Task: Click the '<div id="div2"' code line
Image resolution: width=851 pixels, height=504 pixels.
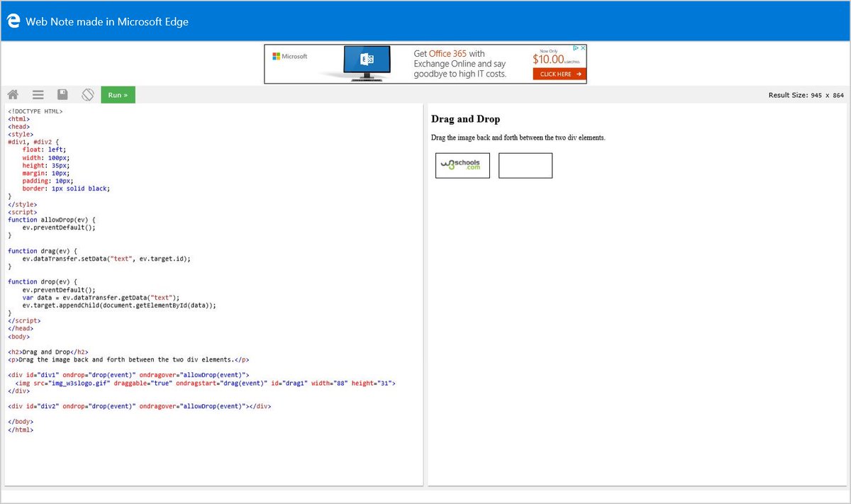Action: [140, 406]
